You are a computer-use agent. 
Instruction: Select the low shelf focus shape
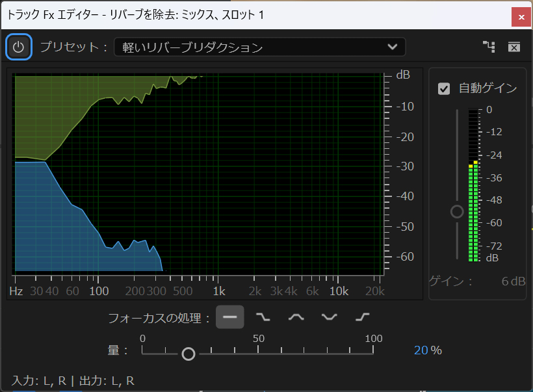[x=263, y=317]
